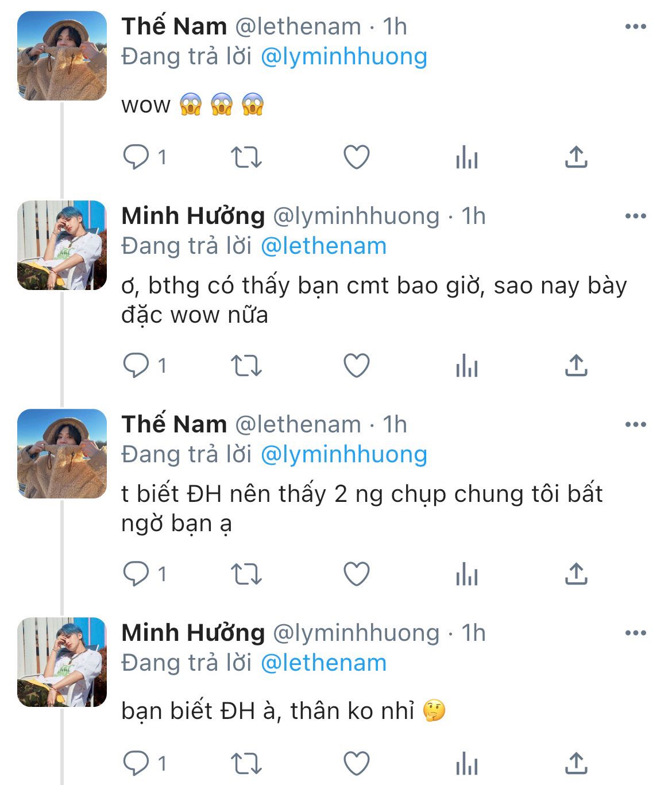View analytics for the "wow" tweet
Image resolution: width=672 pixels, height=785 pixels.
466,157
